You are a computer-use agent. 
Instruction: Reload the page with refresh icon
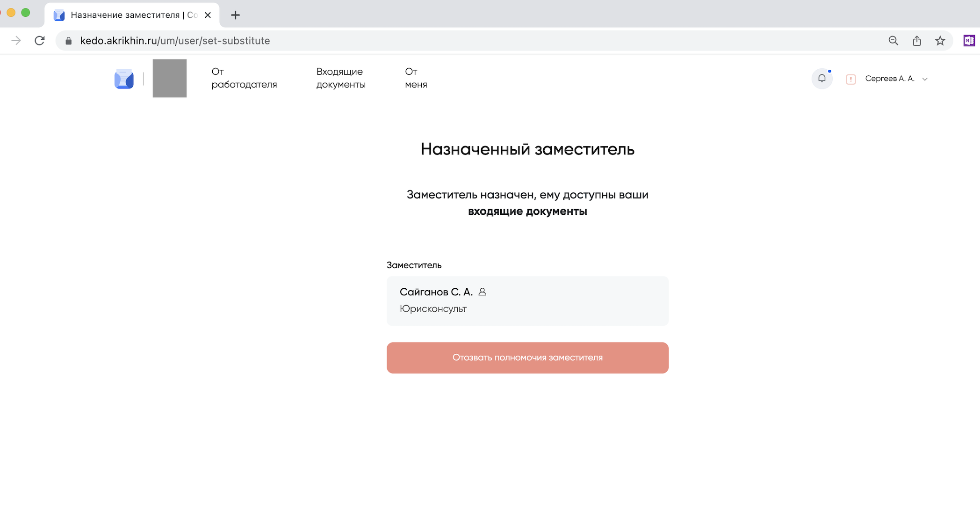(40, 41)
